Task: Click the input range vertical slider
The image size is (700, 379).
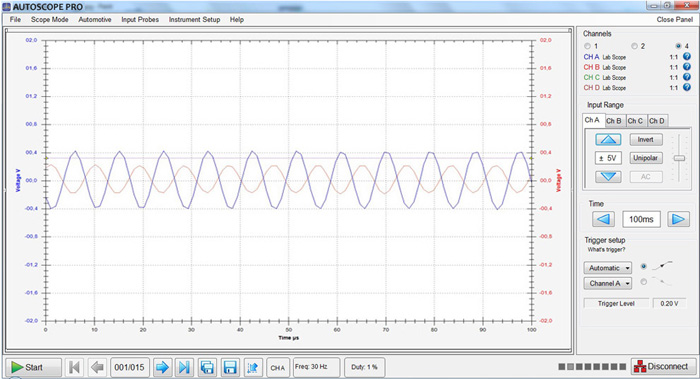Action: point(679,158)
